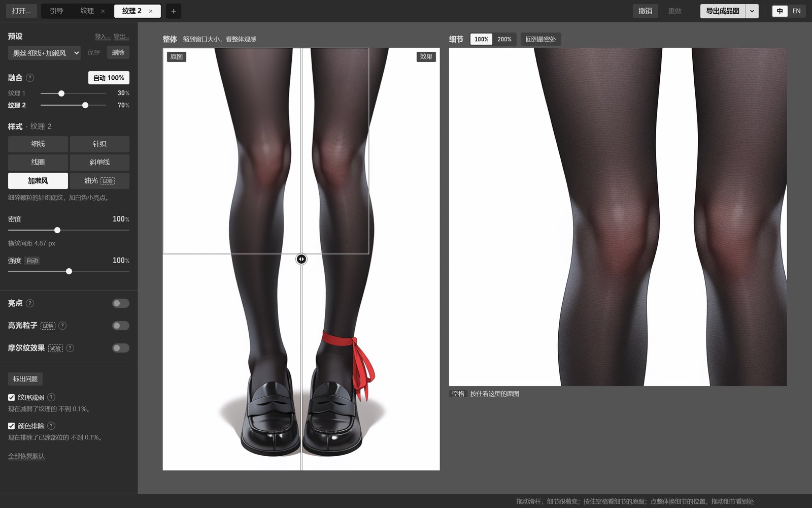Image resolution: width=812 pixels, height=508 pixels.
Task: Switch to the 引导 tab
Action: coord(56,11)
